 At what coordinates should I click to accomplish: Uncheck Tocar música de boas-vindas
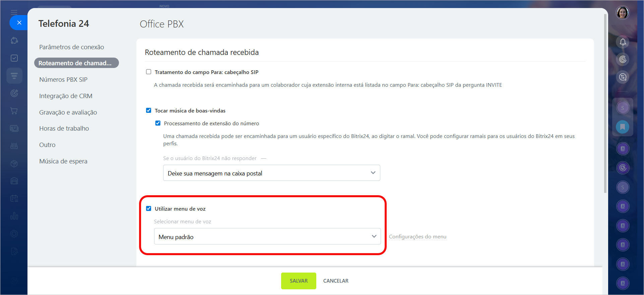coord(148,110)
